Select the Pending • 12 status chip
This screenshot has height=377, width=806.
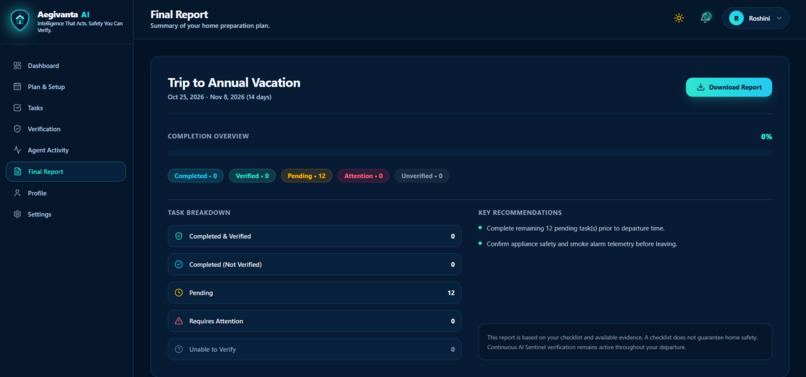[306, 176]
